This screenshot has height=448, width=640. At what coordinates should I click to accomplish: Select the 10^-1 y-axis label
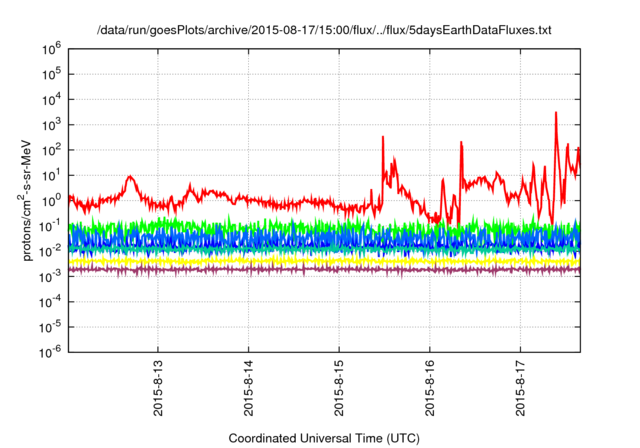(x=50, y=226)
